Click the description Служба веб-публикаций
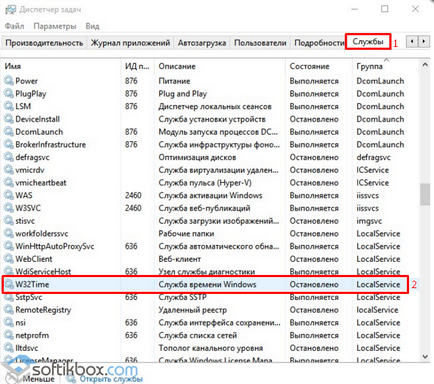The image size is (434, 384). (204, 208)
